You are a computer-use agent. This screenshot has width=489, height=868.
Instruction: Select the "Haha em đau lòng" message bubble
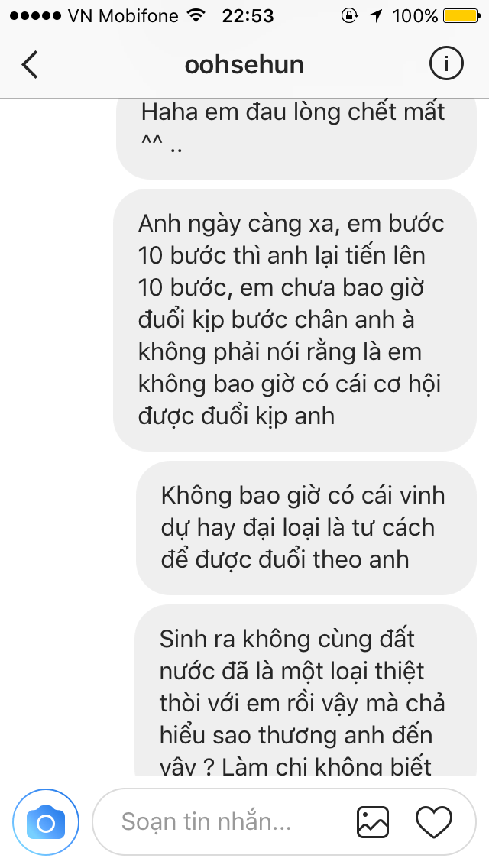click(296, 139)
